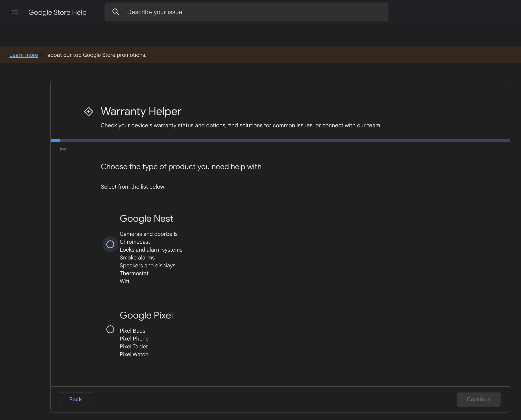
Task: Click the Warranty Helper sparkle diamond icon
Action: pyautogui.click(x=88, y=112)
